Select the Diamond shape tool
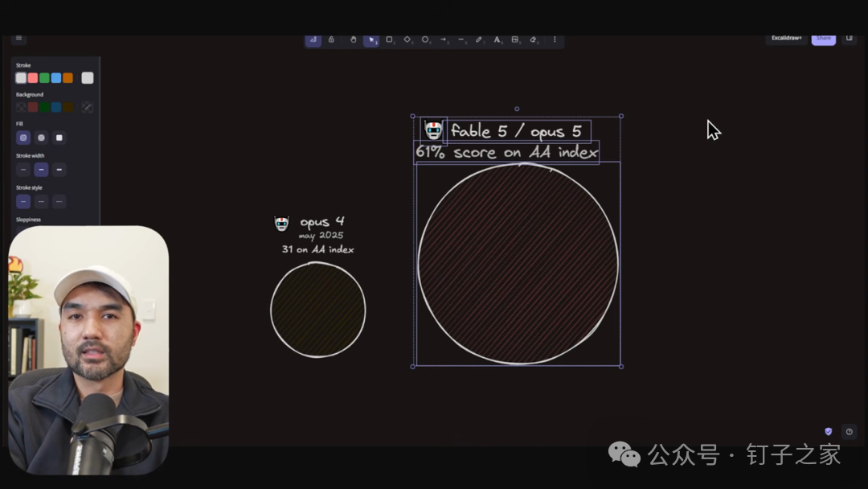This screenshot has width=868, height=489. (x=407, y=40)
